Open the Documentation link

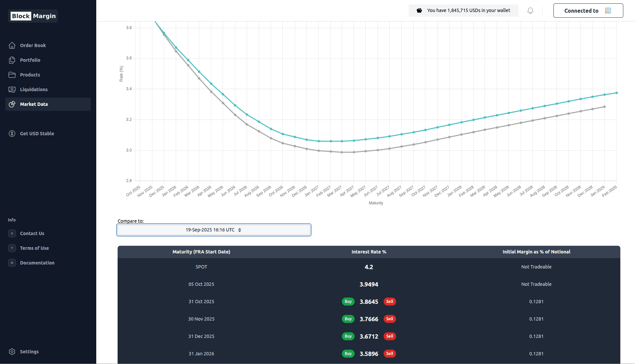tap(37, 263)
